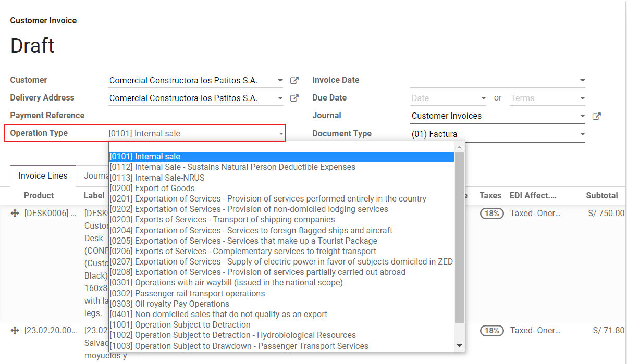Viewport: 627px width, 364px height.
Task: Open Customer Invoices journal via external link icon
Action: (596, 116)
